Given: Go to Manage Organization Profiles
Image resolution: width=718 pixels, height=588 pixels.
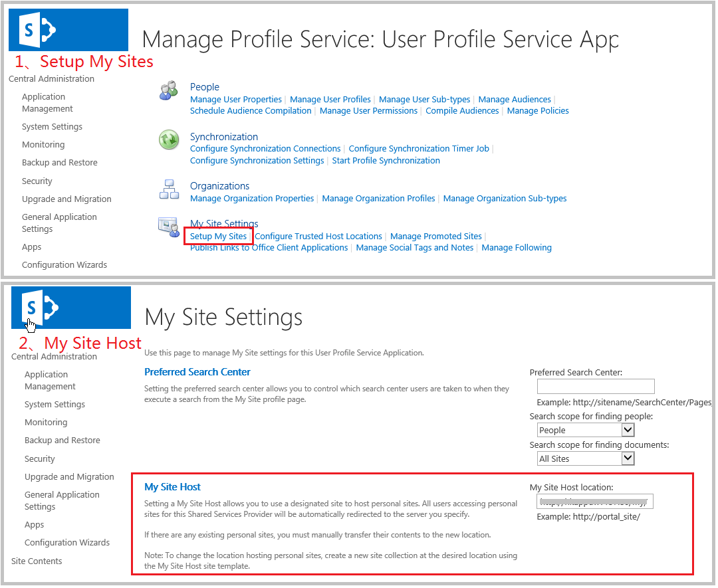Looking at the screenshot, I should (378, 199).
